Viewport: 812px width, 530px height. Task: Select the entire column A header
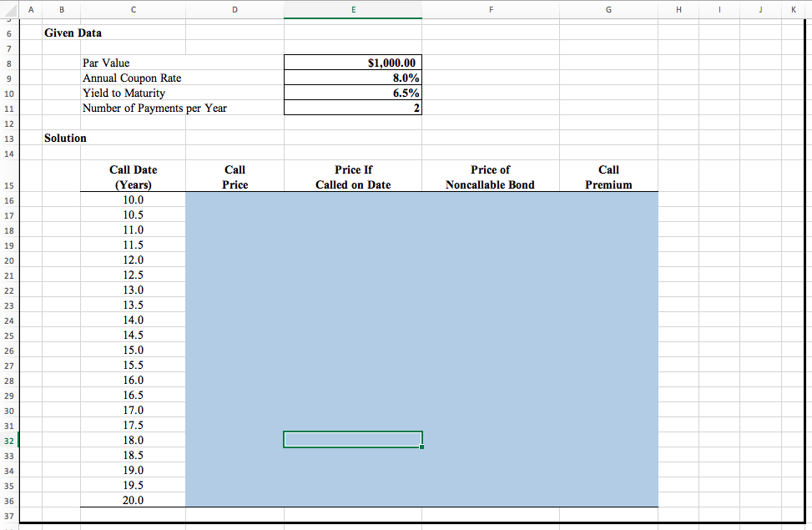(31, 9)
